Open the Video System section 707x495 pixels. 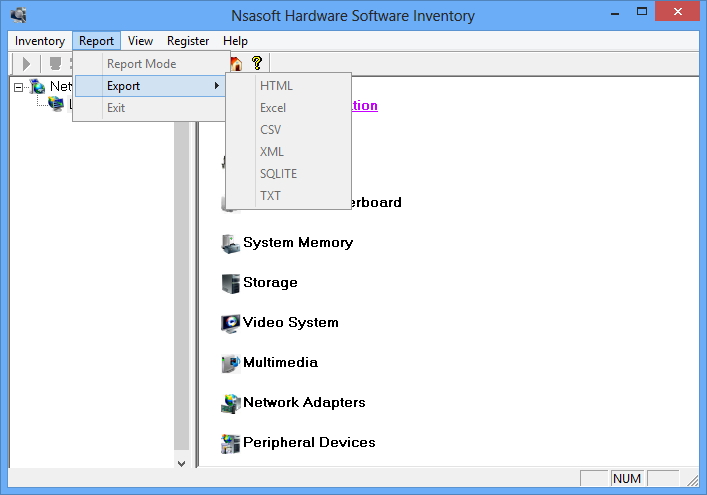[x=291, y=322]
